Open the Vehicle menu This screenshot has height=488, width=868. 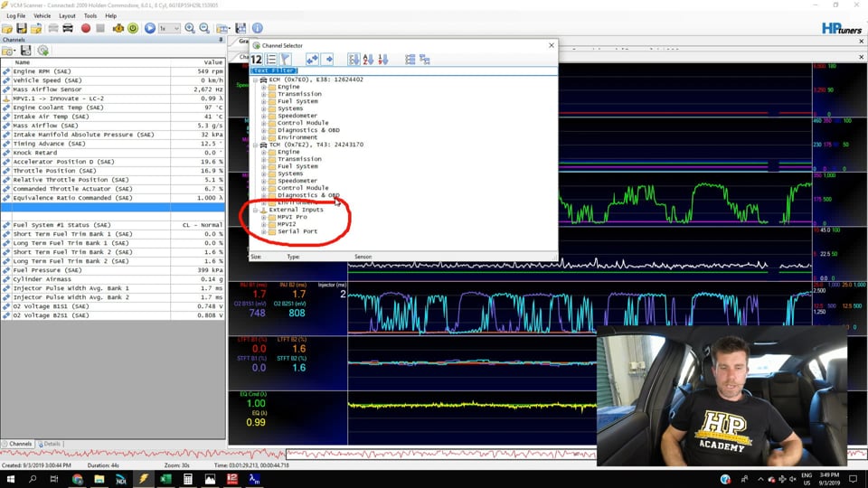42,15
